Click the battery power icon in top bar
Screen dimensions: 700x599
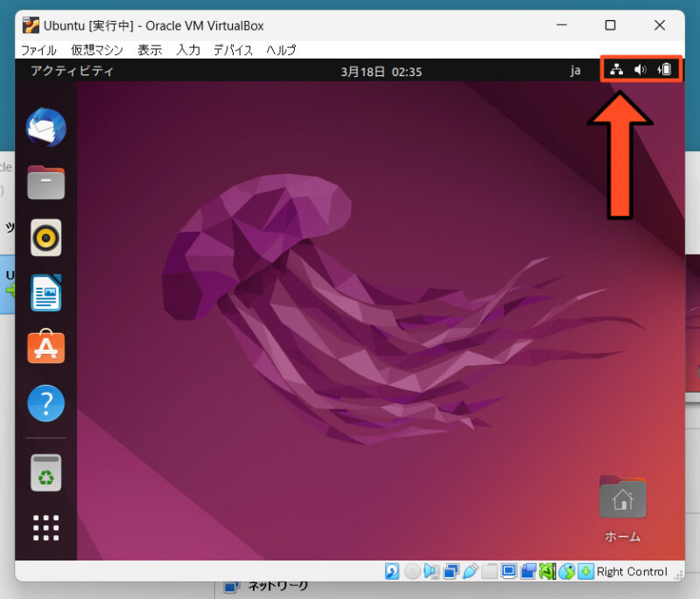tap(664, 70)
